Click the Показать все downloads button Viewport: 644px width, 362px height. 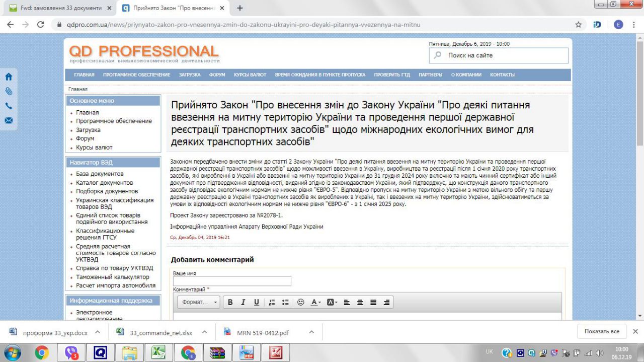(601, 331)
